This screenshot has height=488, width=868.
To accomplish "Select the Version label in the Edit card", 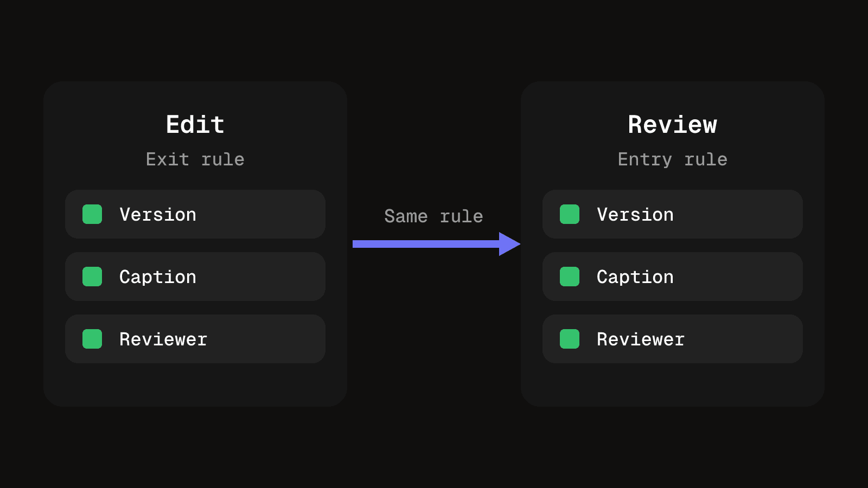I will (158, 215).
